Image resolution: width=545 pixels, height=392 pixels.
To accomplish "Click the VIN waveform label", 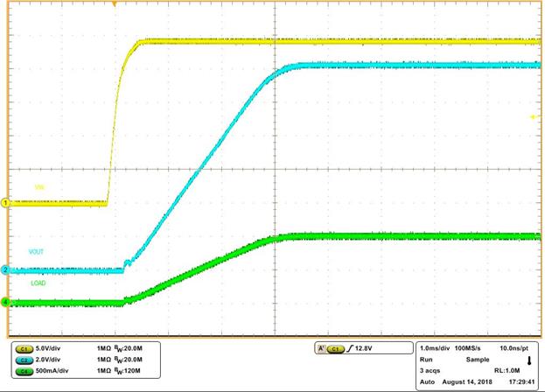I will pyautogui.click(x=38, y=186).
